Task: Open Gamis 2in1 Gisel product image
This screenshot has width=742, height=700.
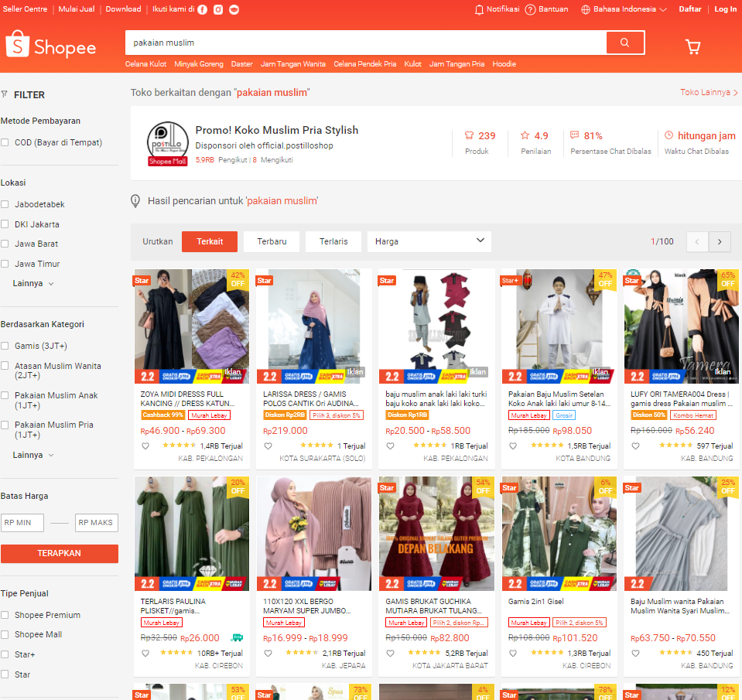Action: pos(559,534)
